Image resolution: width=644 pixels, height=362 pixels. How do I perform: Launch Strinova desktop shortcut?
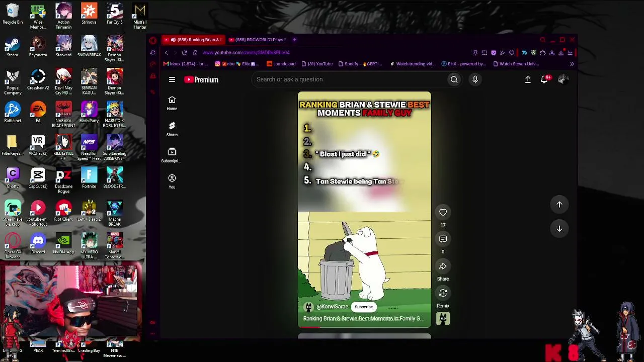point(89,14)
